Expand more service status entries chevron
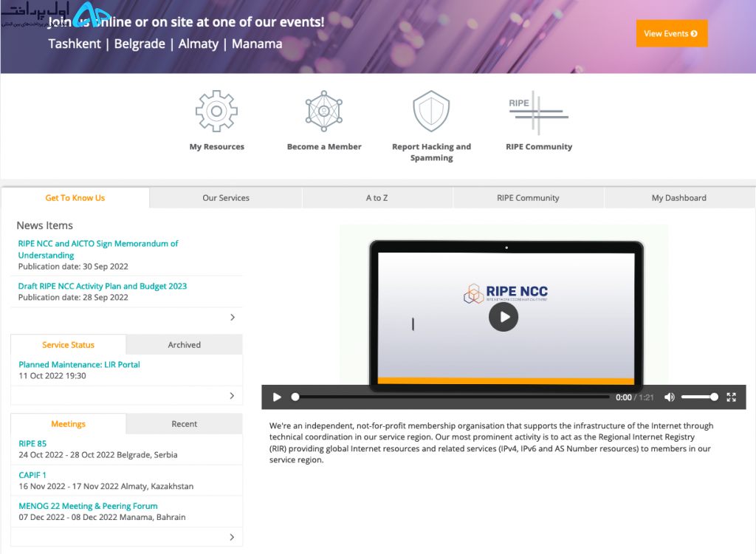This screenshot has height=554, width=756. coord(232,396)
